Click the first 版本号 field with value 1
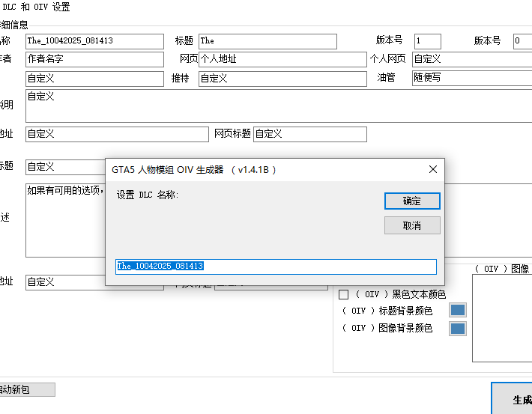532x414 pixels. (428, 41)
